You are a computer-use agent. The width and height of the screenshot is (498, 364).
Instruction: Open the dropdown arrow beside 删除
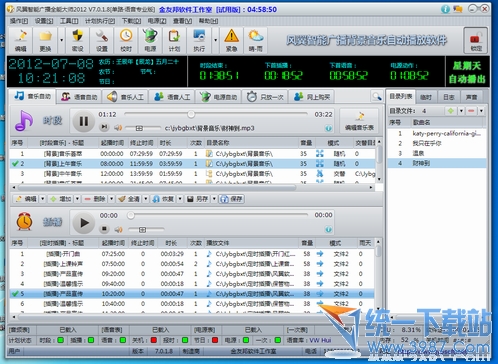point(111,199)
